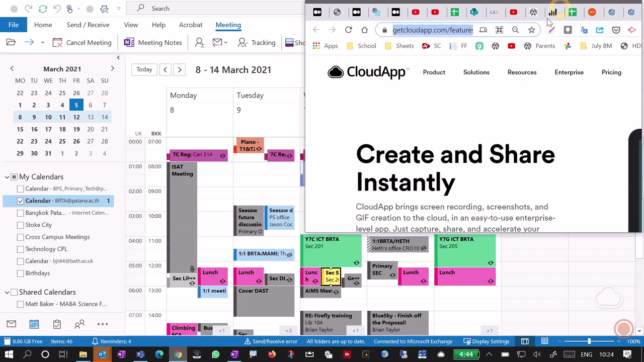644x362 pixels.
Task: Collapse the Shared Calendars group
Action: tap(7, 292)
